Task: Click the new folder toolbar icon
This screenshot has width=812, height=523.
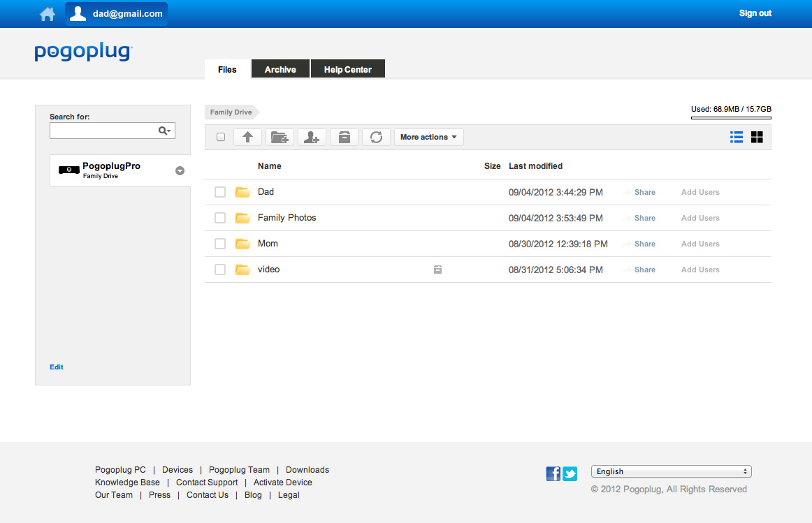Action: pyautogui.click(x=280, y=138)
